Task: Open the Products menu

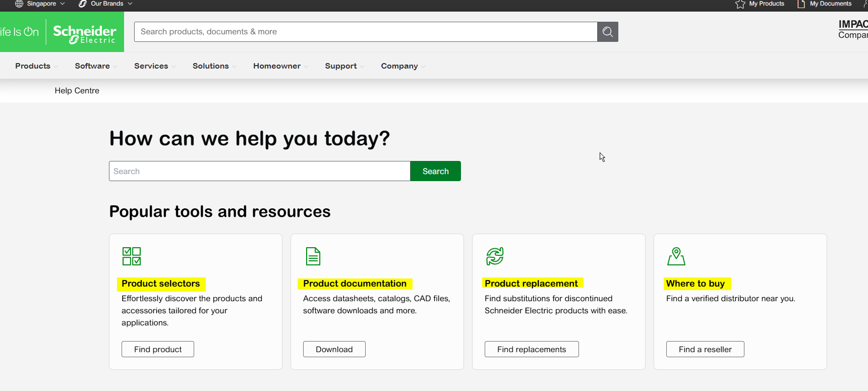Action: 33,66
